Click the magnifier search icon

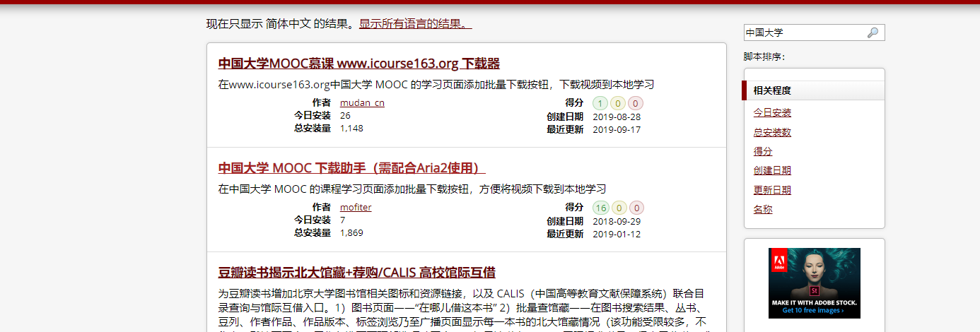pos(873,32)
